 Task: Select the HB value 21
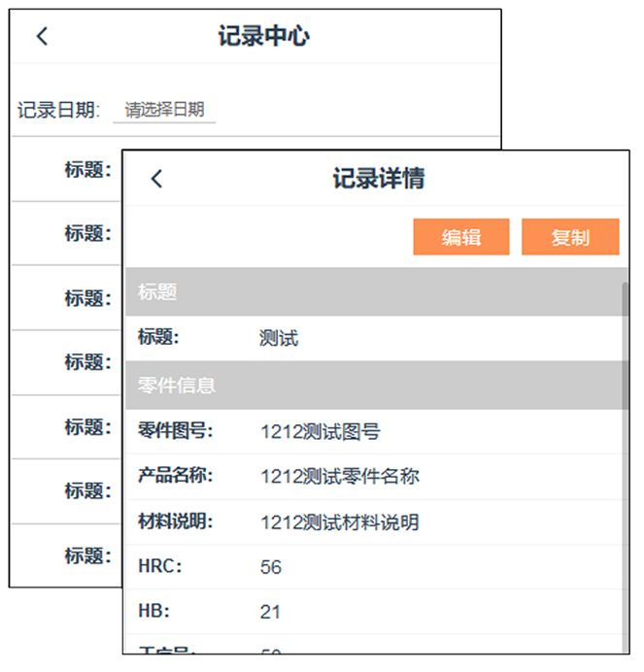270,612
